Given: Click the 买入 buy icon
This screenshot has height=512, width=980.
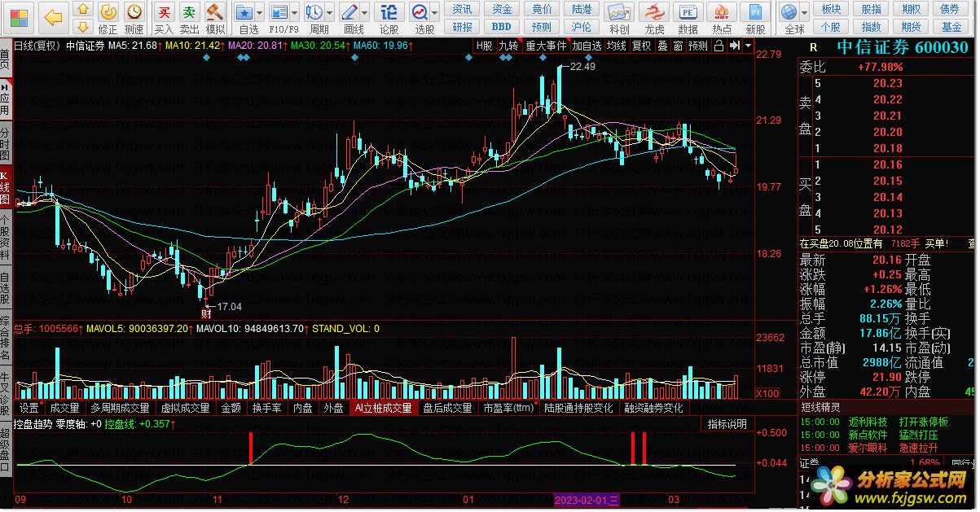Looking at the screenshot, I should point(164,11).
